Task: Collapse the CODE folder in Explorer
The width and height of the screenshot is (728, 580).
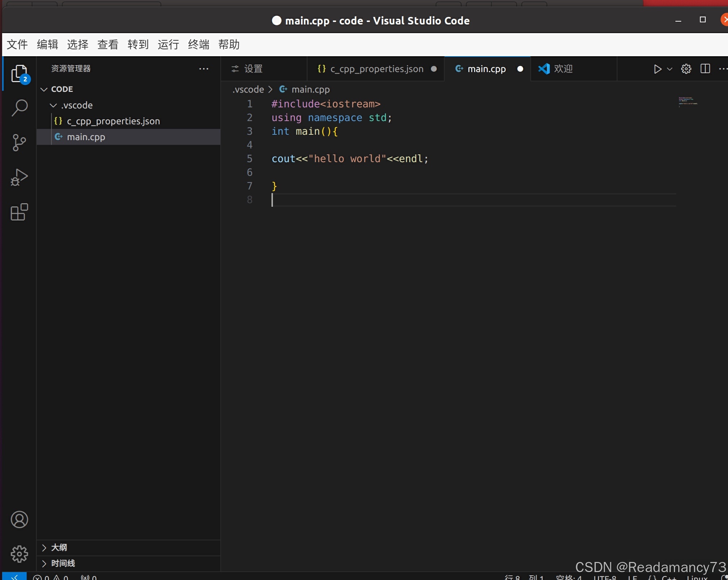Action: pos(44,89)
